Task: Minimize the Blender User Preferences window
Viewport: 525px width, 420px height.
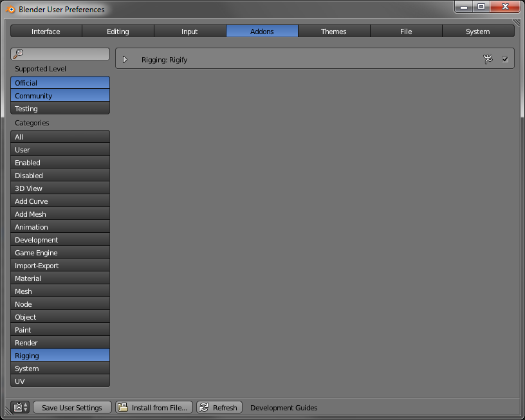Action: 464,6
